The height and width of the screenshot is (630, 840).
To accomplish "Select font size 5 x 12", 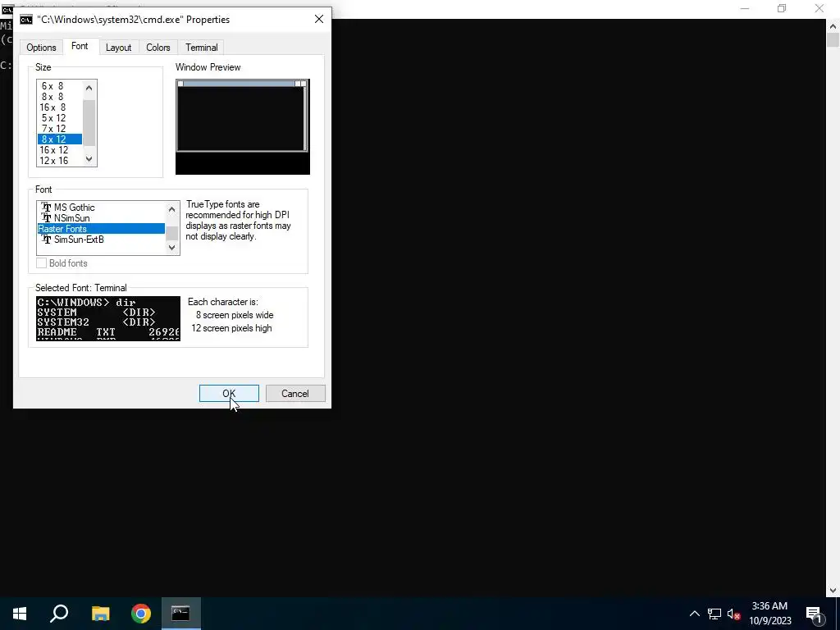I will tap(59, 118).
